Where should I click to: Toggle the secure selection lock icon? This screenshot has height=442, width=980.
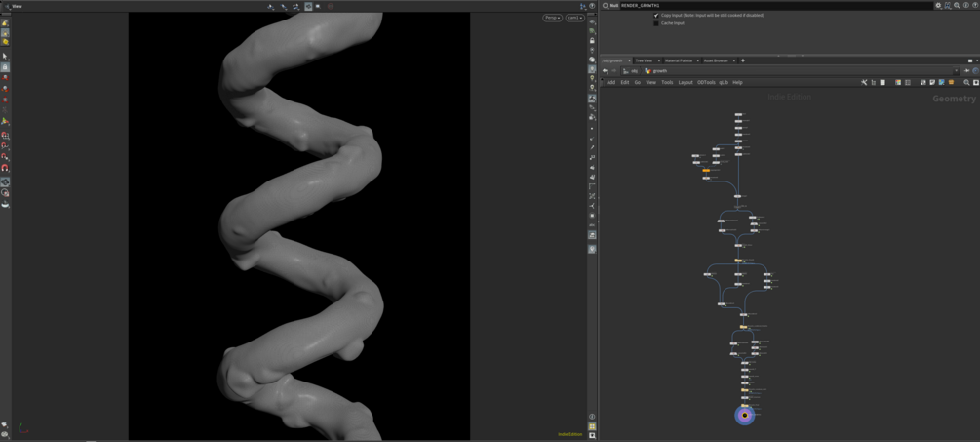(5, 67)
